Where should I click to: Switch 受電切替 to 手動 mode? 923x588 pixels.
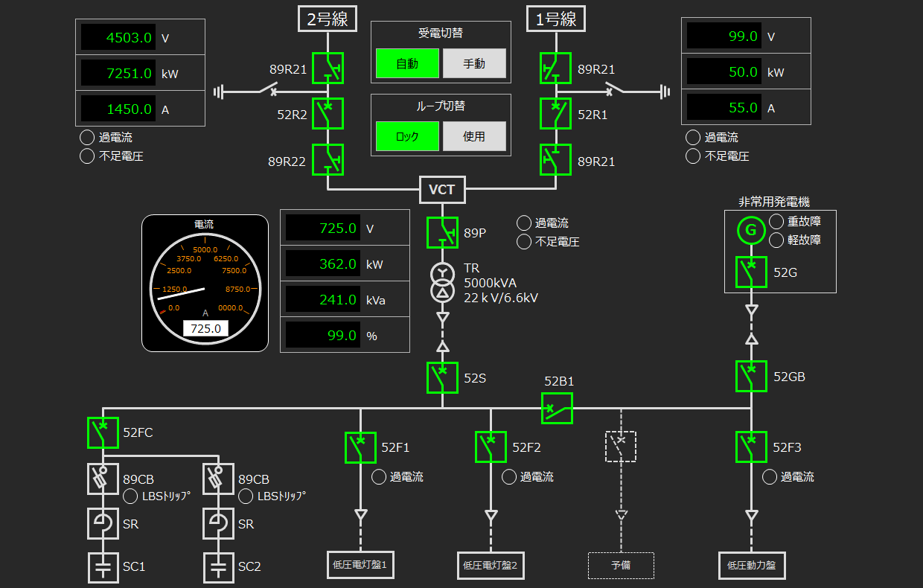pyautogui.click(x=474, y=64)
